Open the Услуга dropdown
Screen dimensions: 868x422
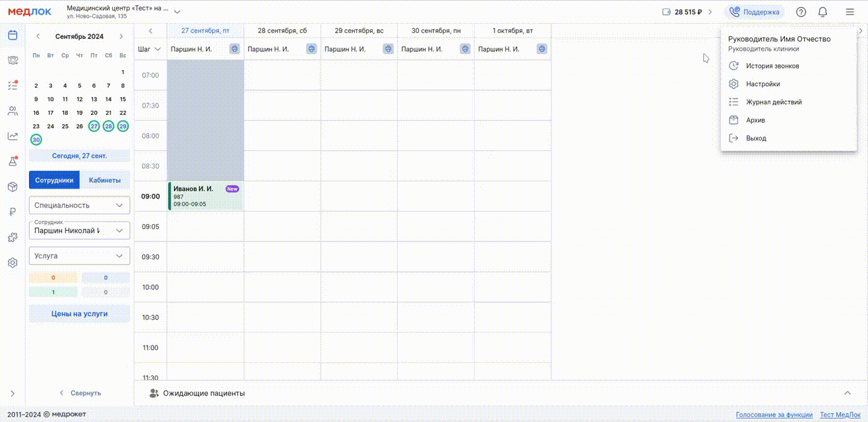pyautogui.click(x=79, y=256)
